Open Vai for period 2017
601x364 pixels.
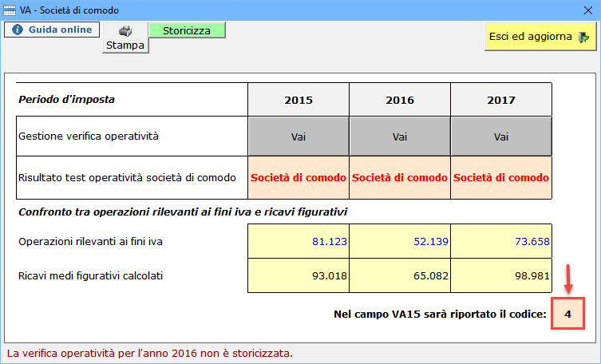click(x=501, y=136)
